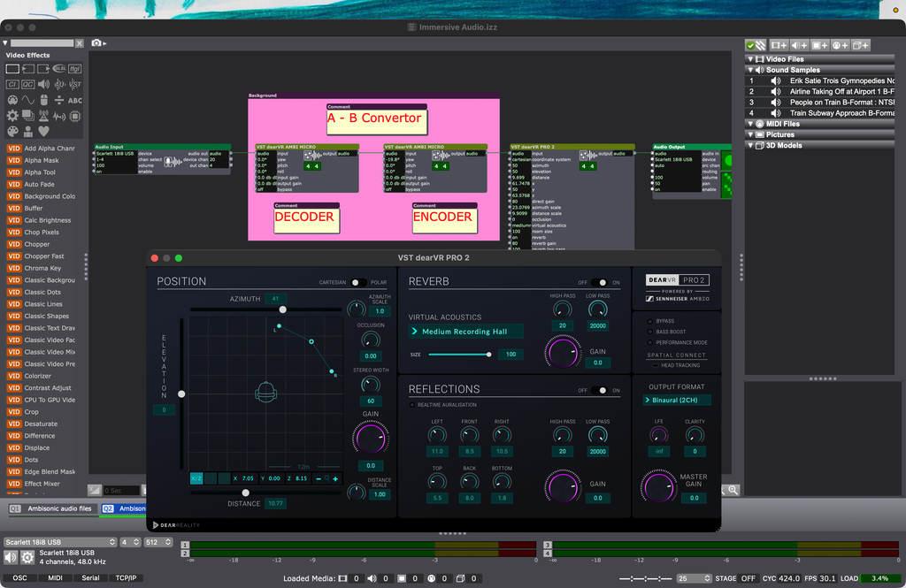
Task: Enable Head Tracking under Spatial Connect
Action: (656, 366)
